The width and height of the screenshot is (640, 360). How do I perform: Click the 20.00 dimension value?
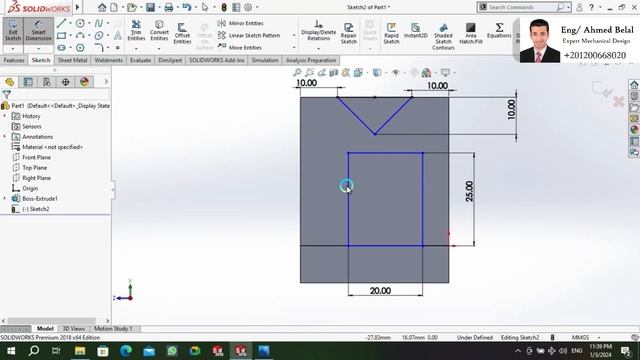coord(380,291)
